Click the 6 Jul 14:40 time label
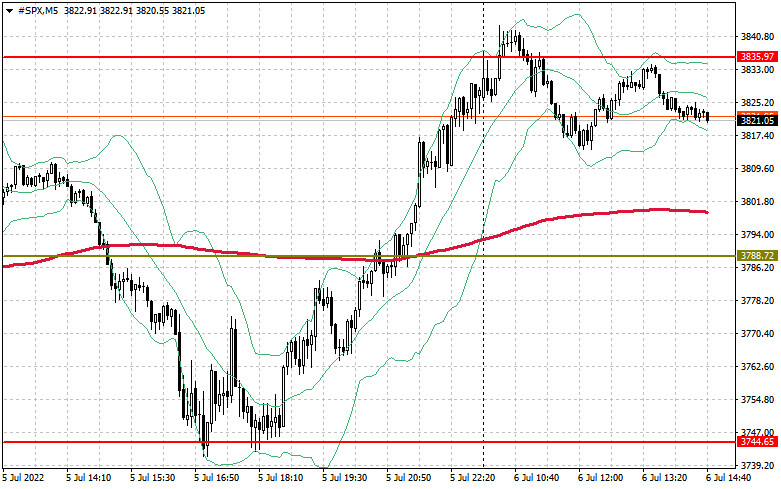The height and width of the screenshot is (489, 781). 729,478
